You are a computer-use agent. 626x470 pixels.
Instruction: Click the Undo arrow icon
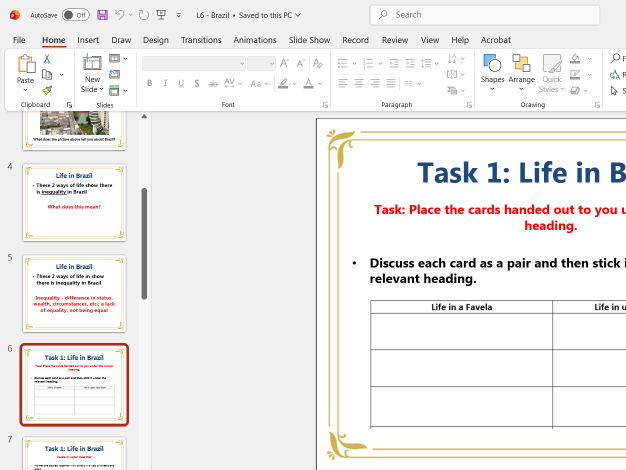click(x=120, y=15)
